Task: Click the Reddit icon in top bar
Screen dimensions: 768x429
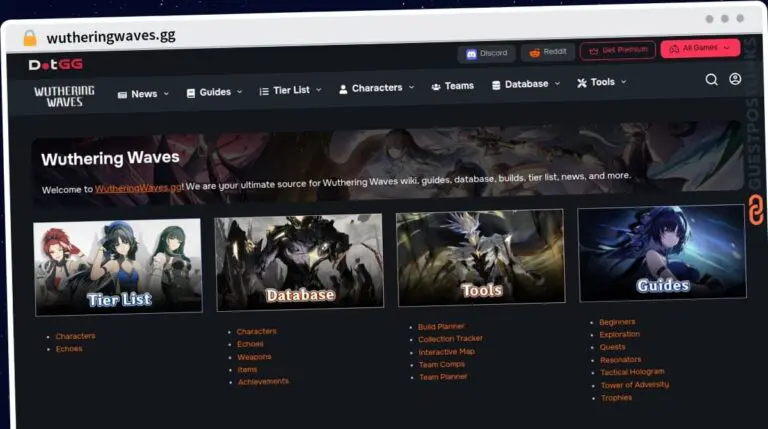Action: coord(534,52)
